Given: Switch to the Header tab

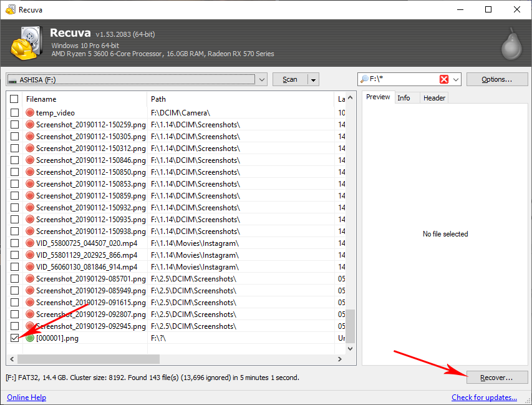Looking at the screenshot, I should 434,98.
